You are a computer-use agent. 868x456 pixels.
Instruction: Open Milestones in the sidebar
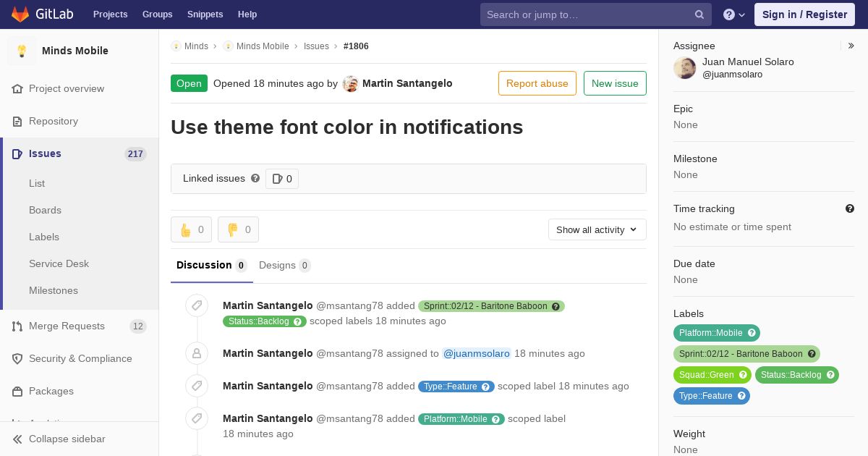click(54, 290)
